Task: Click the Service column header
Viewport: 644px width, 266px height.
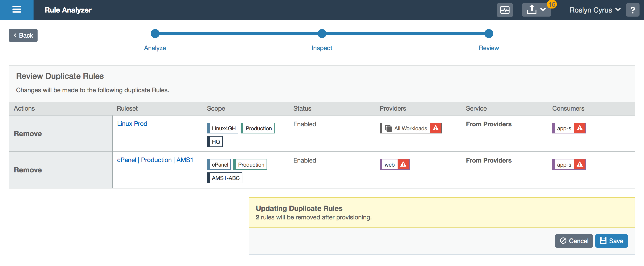Action: click(x=476, y=108)
